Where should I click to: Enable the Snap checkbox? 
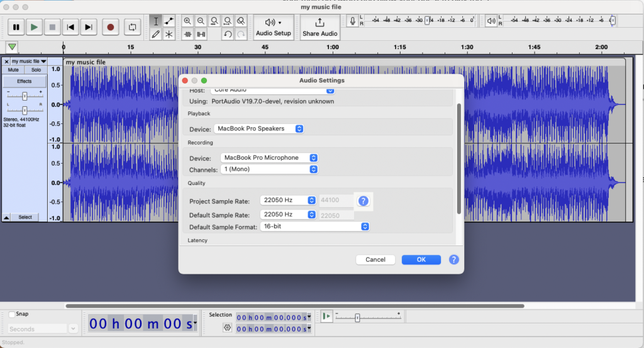[x=13, y=315]
